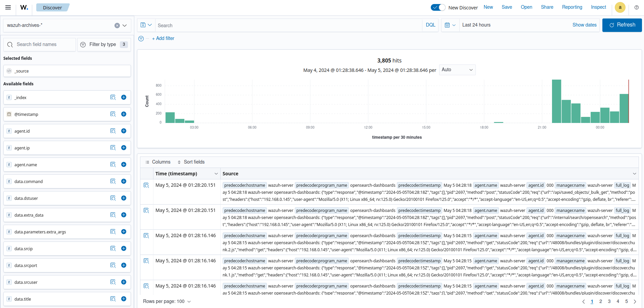Click the filter options icon left of Add filter

(141, 38)
